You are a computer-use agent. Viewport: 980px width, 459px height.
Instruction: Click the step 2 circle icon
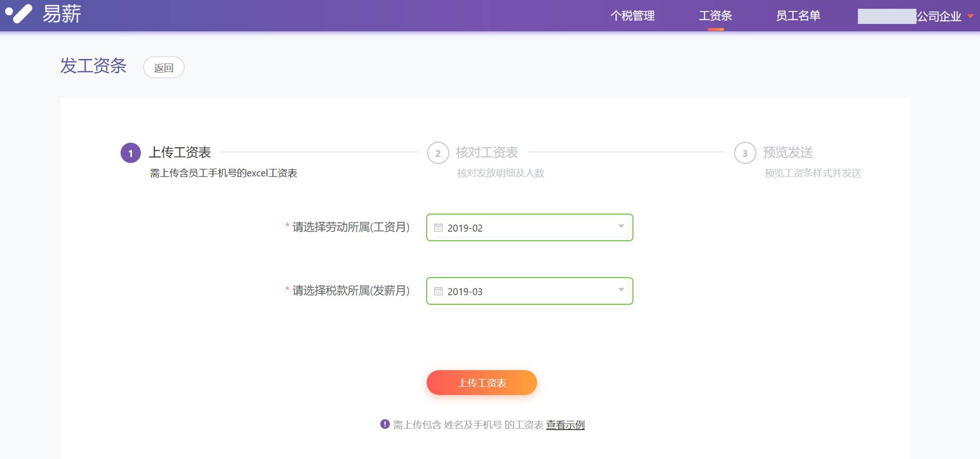[x=437, y=153]
